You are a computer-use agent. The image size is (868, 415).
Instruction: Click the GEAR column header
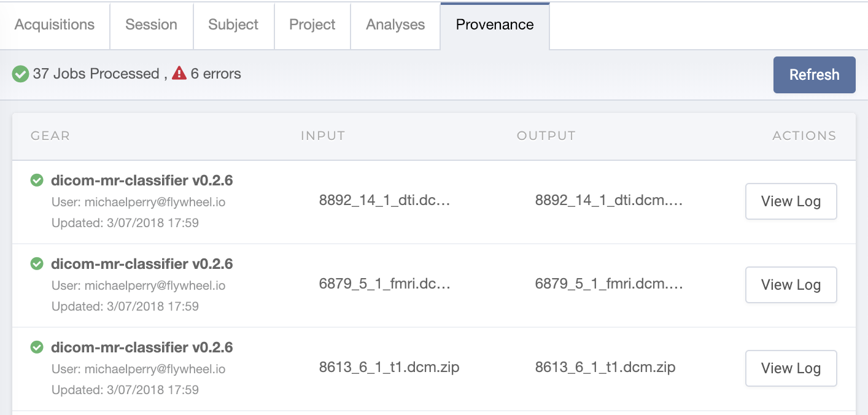pyautogui.click(x=50, y=136)
